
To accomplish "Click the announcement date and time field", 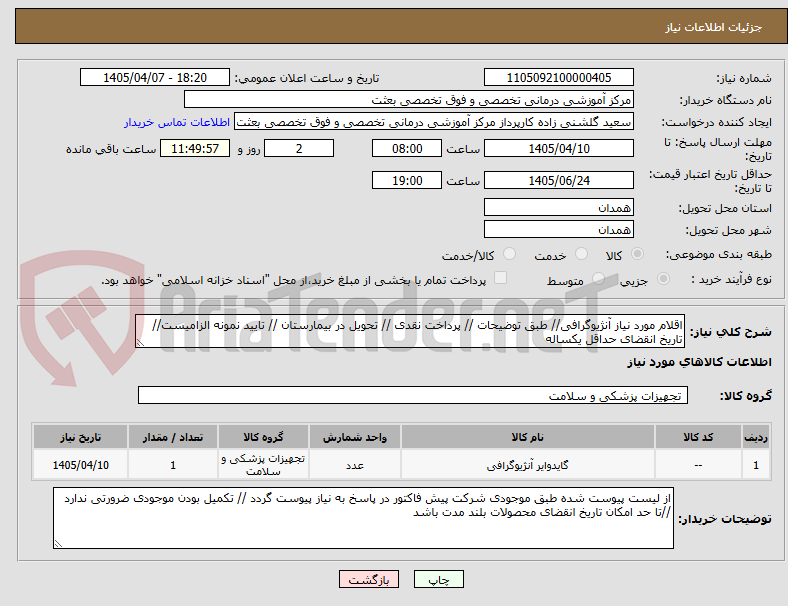I will [x=155, y=77].
